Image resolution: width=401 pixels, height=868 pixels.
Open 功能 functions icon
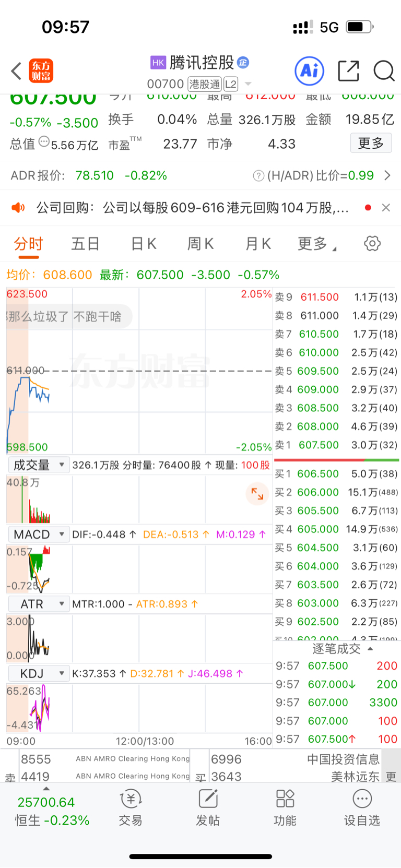(x=285, y=808)
